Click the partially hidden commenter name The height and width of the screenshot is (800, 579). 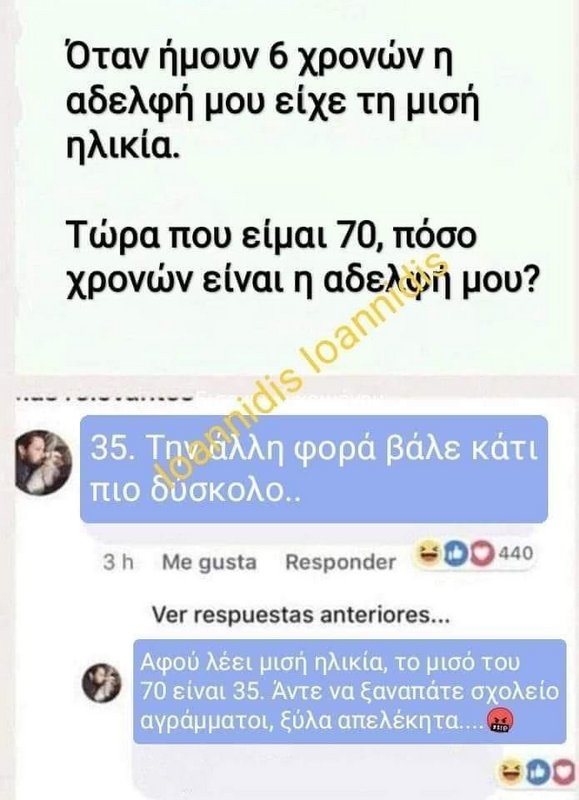pyautogui.click(x=105, y=395)
